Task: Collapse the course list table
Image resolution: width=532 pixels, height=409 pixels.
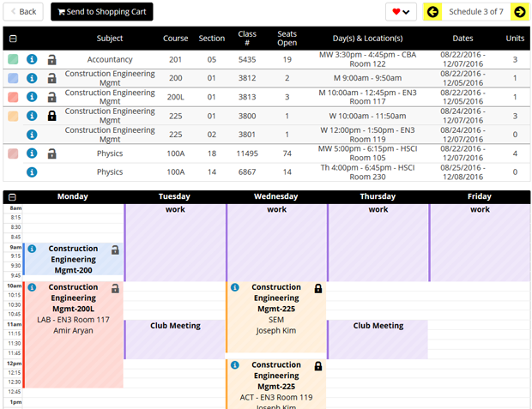Action: (12, 39)
